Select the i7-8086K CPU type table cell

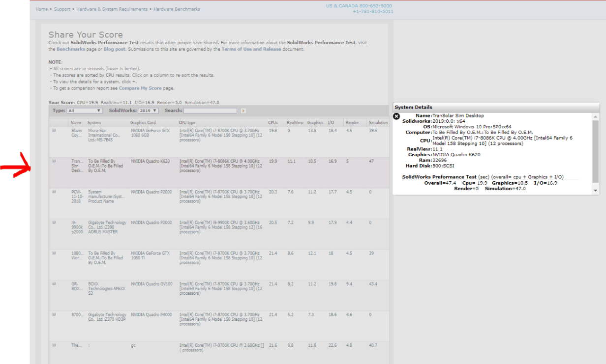pyautogui.click(x=221, y=166)
